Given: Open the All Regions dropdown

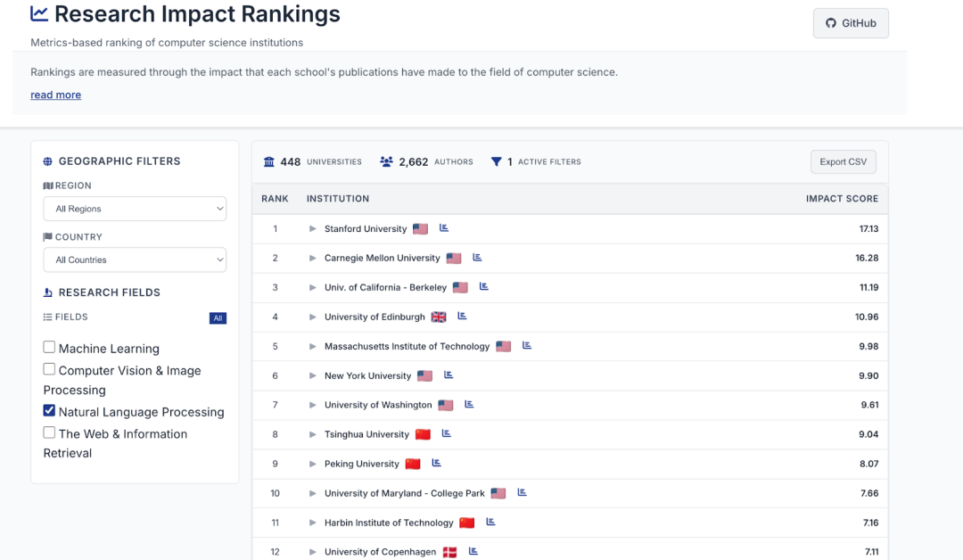Looking at the screenshot, I should point(135,209).
